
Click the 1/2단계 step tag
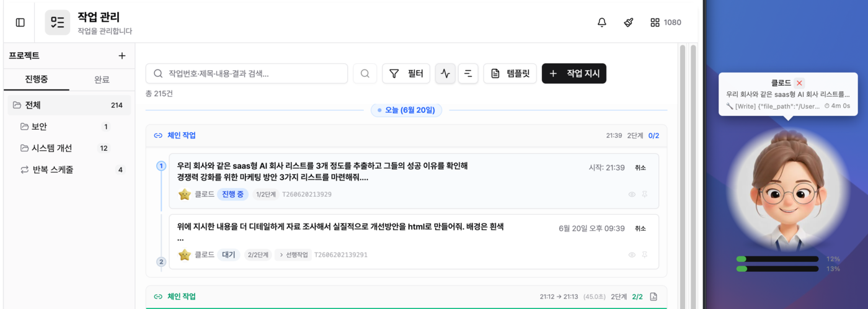tap(265, 194)
